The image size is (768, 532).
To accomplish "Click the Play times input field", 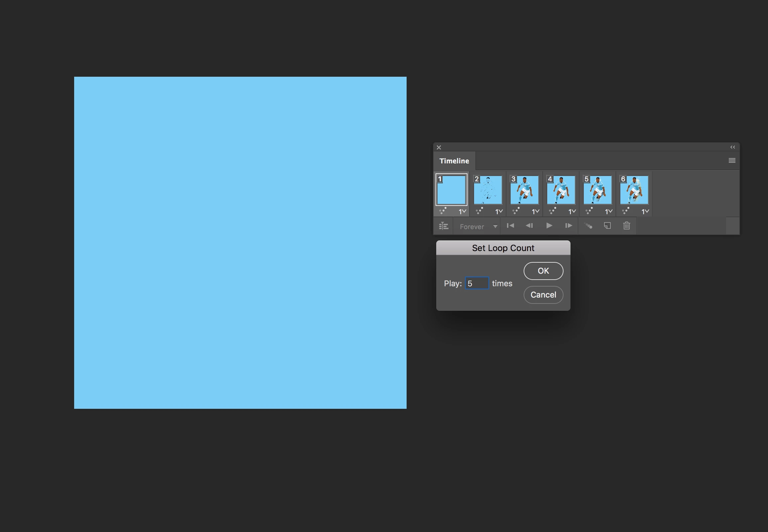I will click(477, 283).
